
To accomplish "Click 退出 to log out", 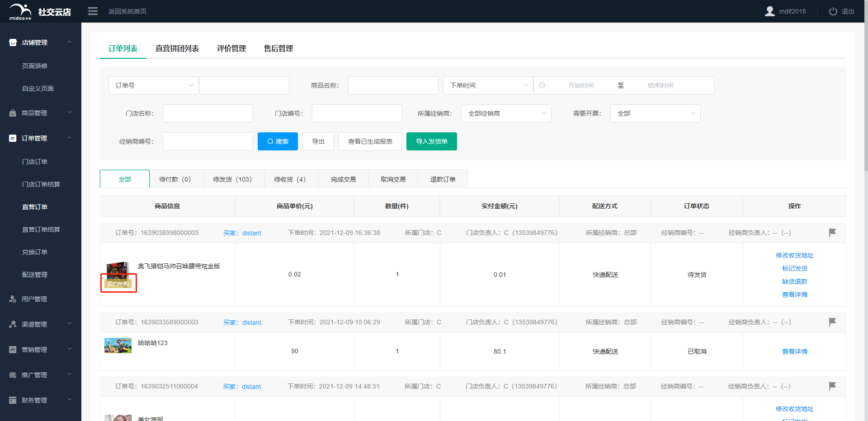I will tap(848, 11).
